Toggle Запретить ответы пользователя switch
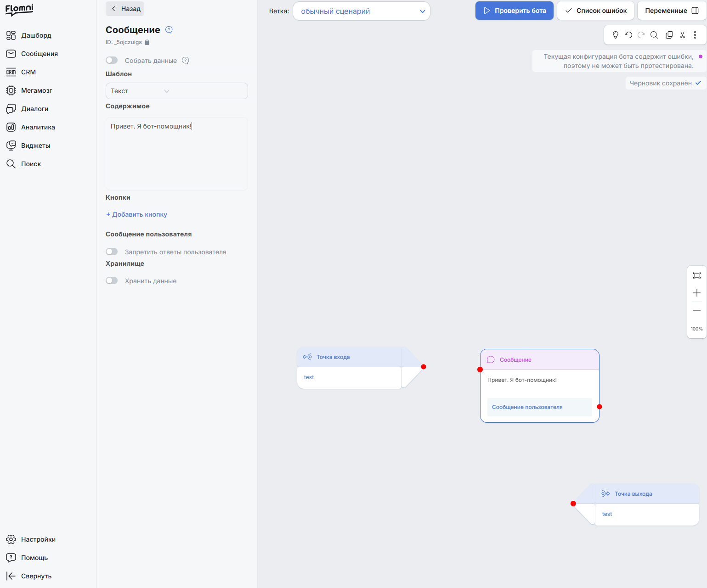This screenshot has width=707, height=588. coord(112,252)
